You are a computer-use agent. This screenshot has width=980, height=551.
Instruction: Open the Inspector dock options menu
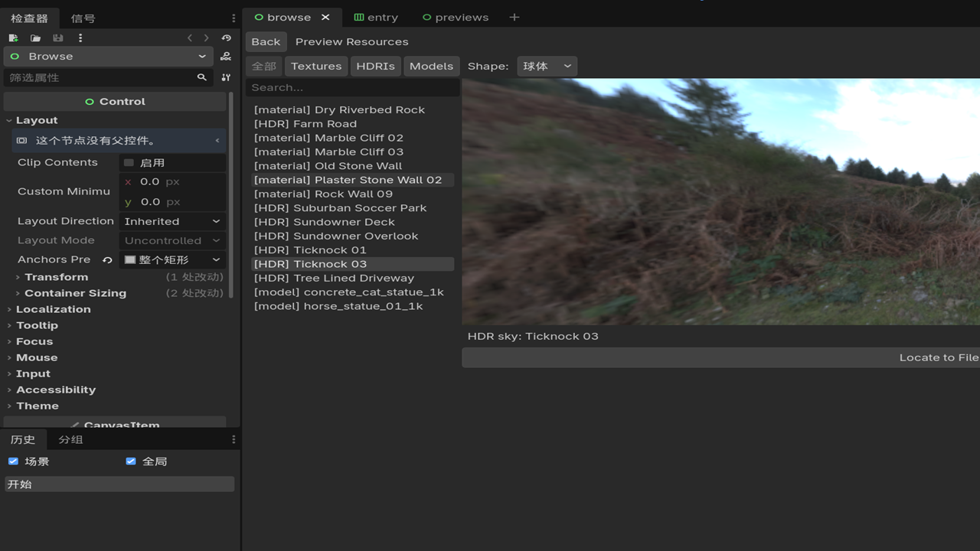pyautogui.click(x=234, y=18)
